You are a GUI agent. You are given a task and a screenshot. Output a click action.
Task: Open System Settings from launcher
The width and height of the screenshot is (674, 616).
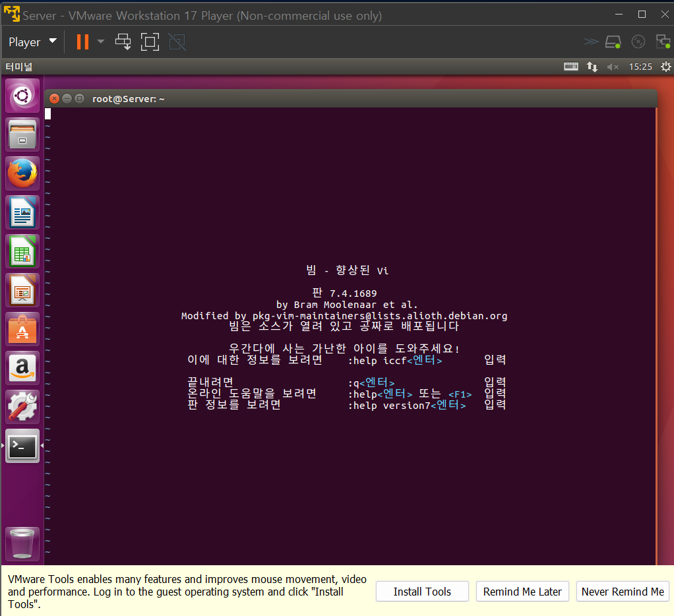click(x=22, y=407)
